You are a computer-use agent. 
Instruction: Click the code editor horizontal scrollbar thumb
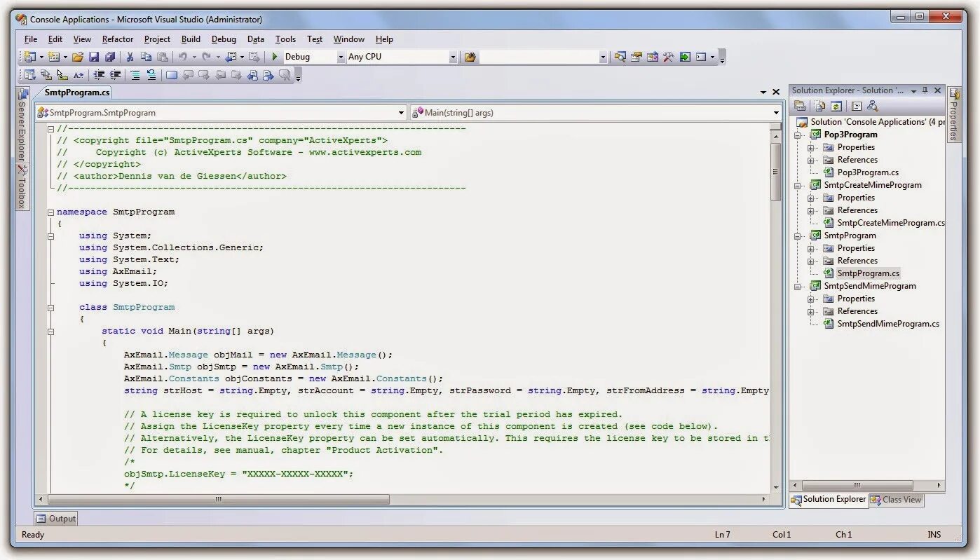(218, 500)
